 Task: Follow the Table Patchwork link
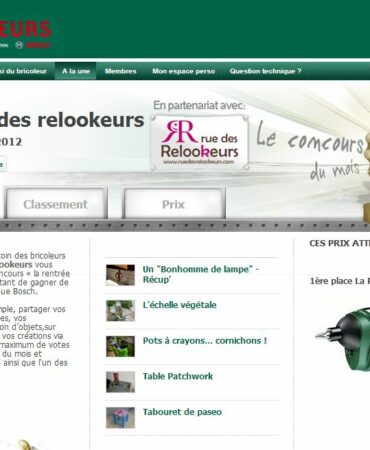point(178,376)
